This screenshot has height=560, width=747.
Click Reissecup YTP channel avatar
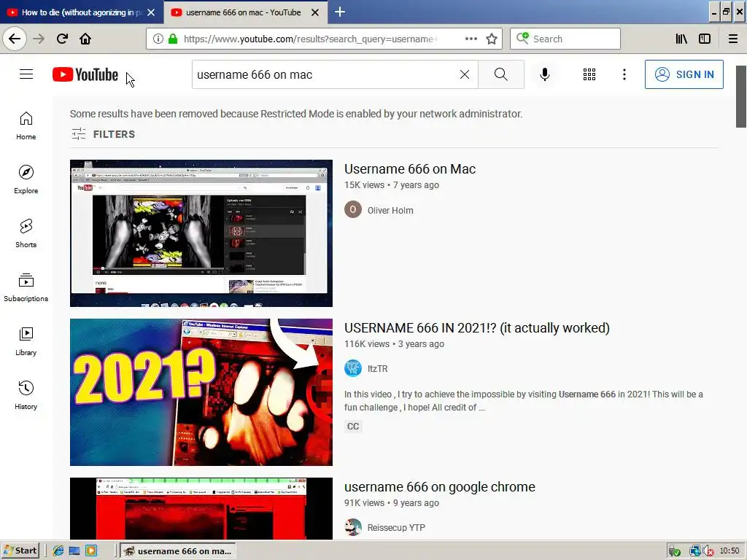[x=353, y=527]
